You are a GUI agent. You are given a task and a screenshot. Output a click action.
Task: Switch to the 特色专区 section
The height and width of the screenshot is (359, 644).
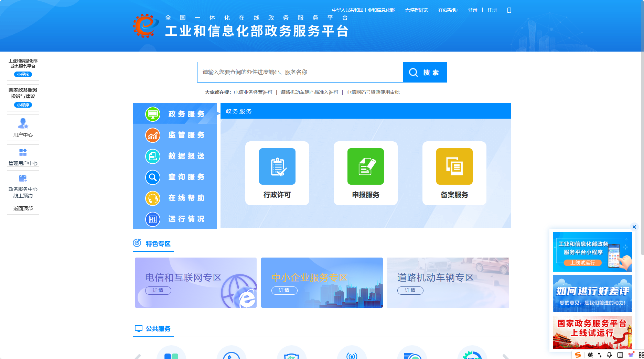coord(159,243)
